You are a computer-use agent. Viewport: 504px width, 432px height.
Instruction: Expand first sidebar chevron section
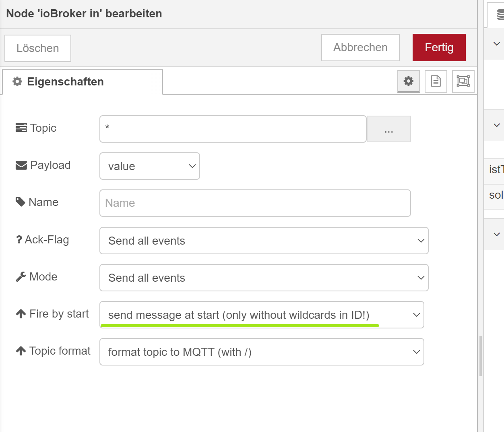[x=497, y=44]
